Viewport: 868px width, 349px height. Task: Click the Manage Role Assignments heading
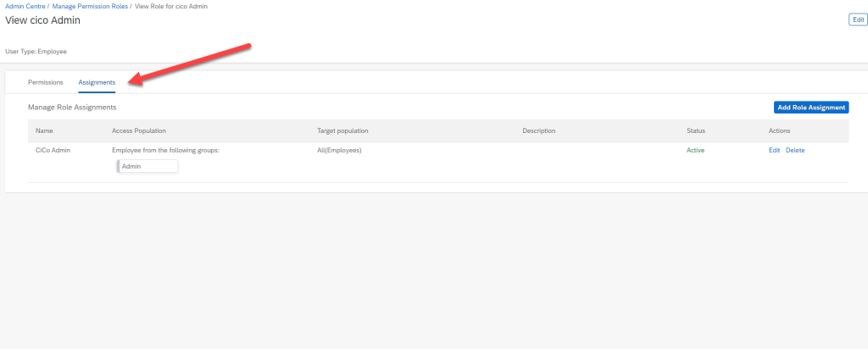72,108
